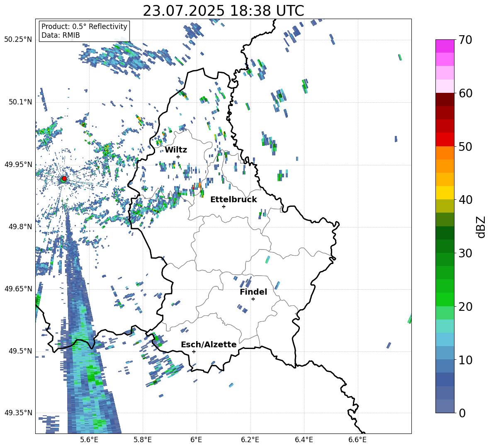Click the dBZ colorbar axis label

point(481,227)
